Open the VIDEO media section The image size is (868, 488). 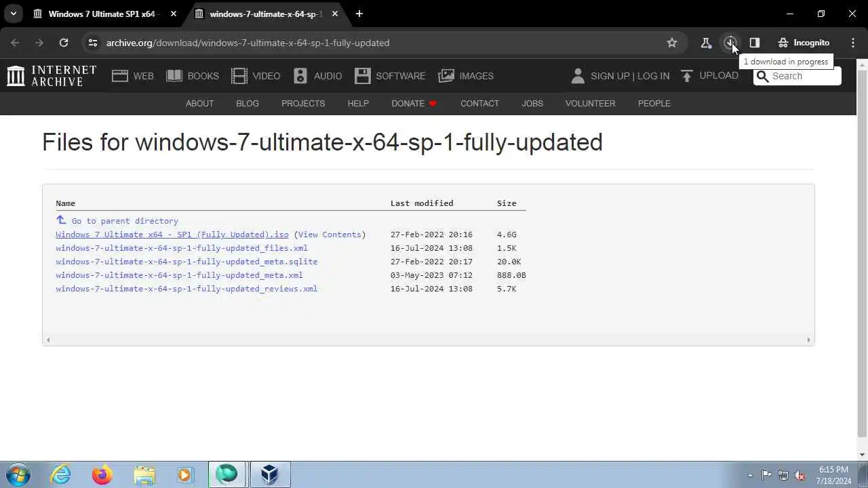(x=256, y=76)
